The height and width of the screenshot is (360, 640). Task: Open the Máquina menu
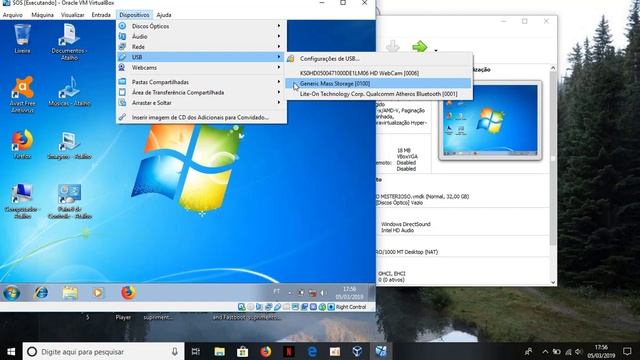click(42, 15)
